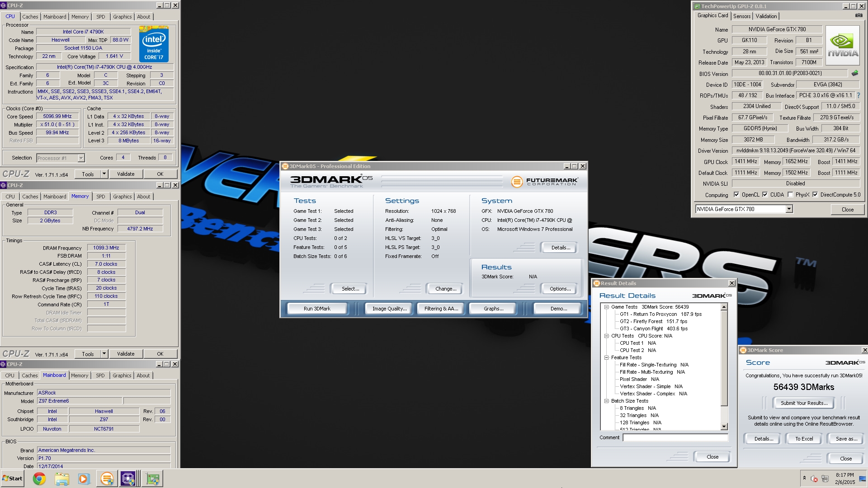This screenshot has height=488, width=868.
Task: Open the Tools dropdown arrow in Memory CPU-Z
Action: click(104, 354)
